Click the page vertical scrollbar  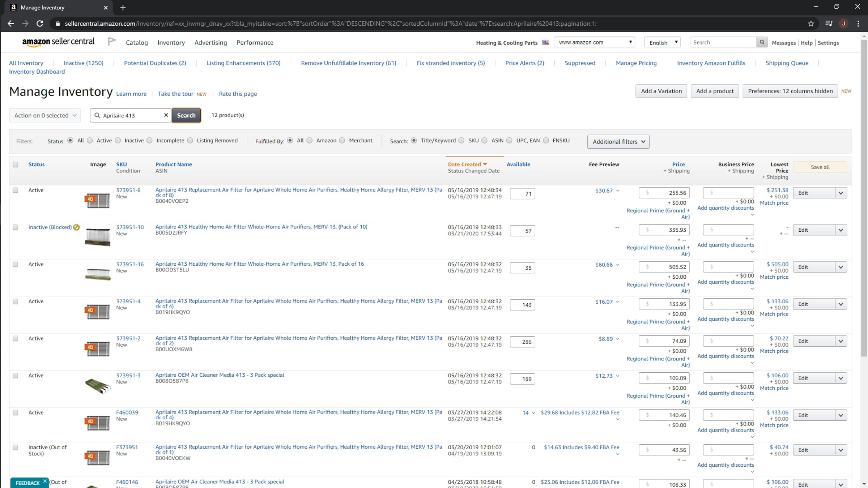pos(864,198)
